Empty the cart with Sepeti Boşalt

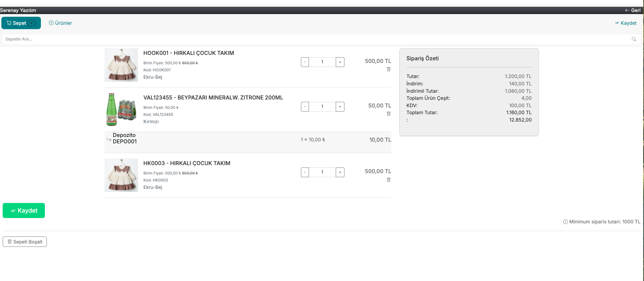pos(25,242)
